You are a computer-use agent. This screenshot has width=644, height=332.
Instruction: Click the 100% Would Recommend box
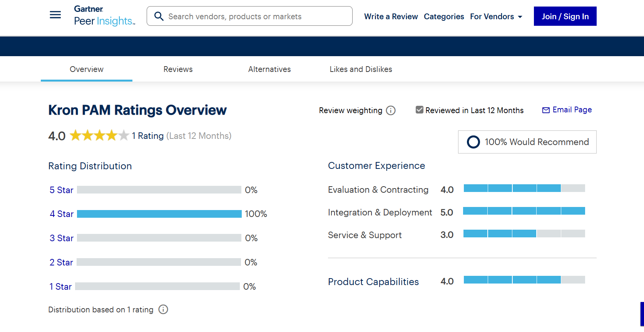tap(527, 142)
